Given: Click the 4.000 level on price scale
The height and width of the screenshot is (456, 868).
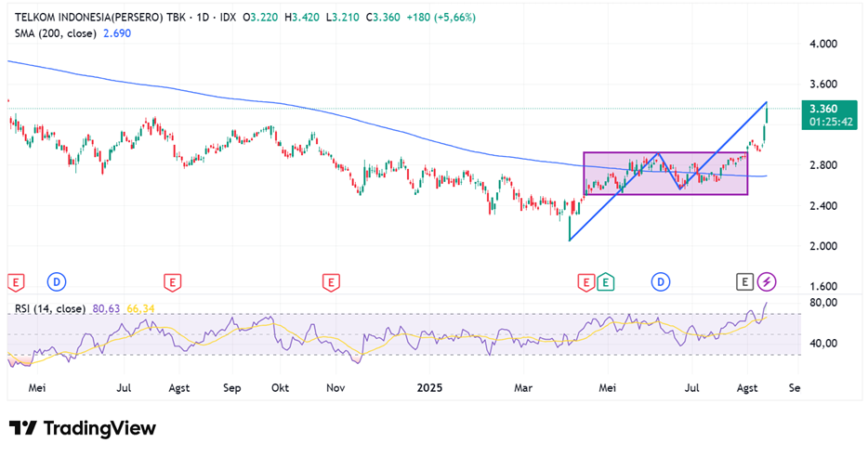Looking at the screenshot, I should (x=822, y=44).
